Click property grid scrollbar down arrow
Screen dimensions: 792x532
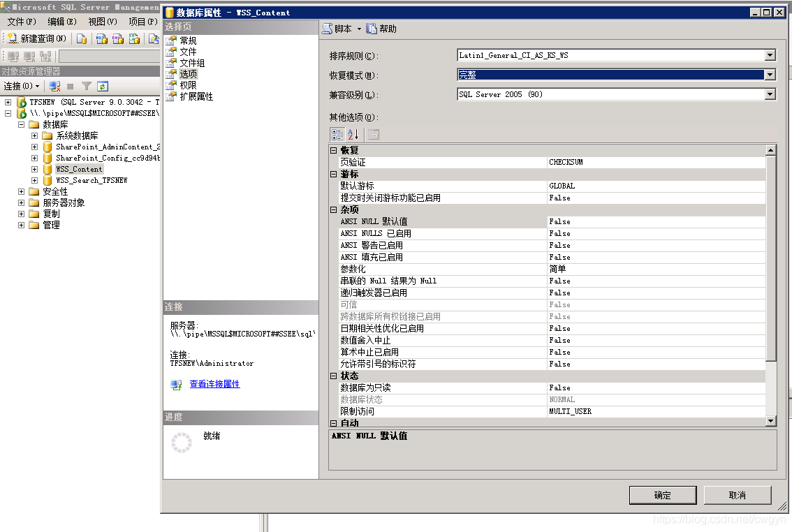pyautogui.click(x=770, y=421)
